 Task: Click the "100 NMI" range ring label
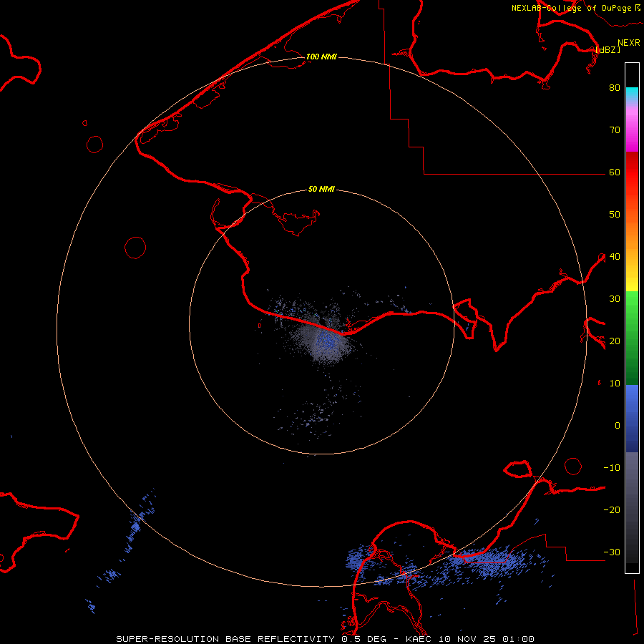tap(321, 57)
